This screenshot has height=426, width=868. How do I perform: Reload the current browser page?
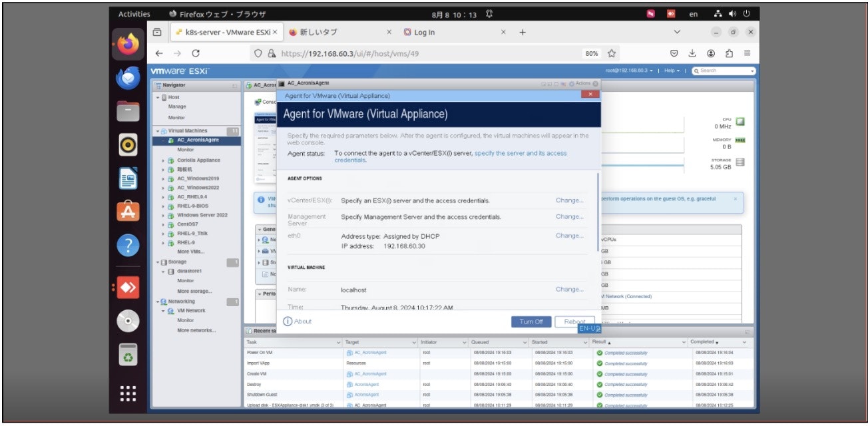[x=196, y=53]
